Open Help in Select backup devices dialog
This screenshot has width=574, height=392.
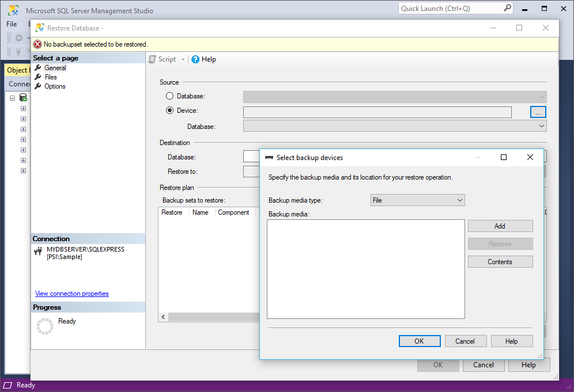511,341
